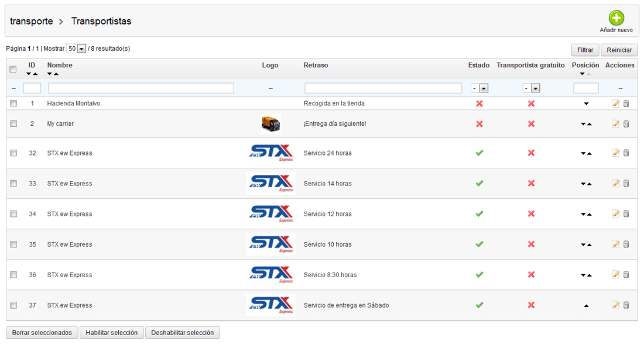Select checkbox of carrier ID 36
This screenshot has width=644, height=345.
click(x=13, y=275)
